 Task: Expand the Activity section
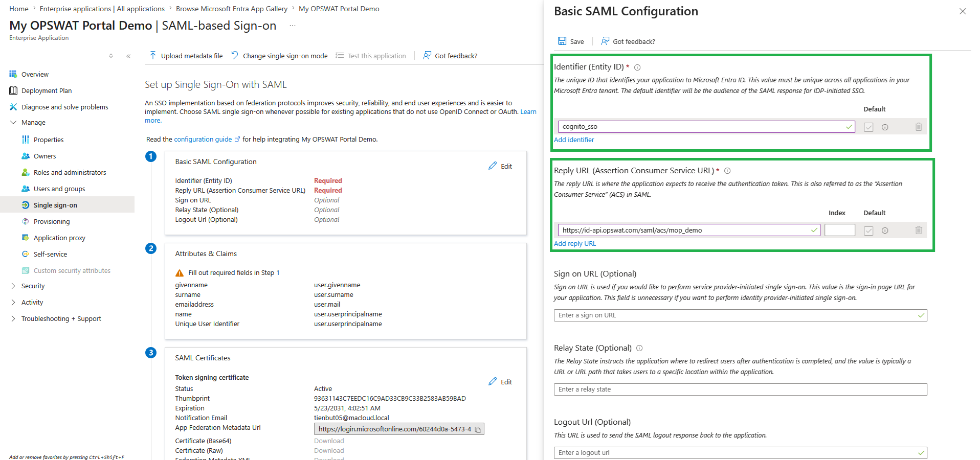[x=13, y=303]
